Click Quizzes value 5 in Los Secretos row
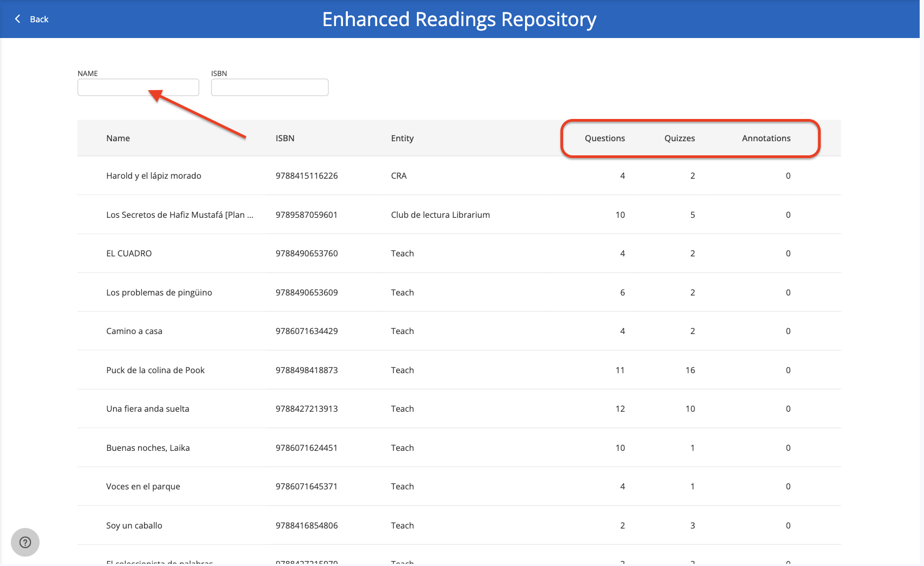The width and height of the screenshot is (924, 566). pyautogui.click(x=692, y=215)
